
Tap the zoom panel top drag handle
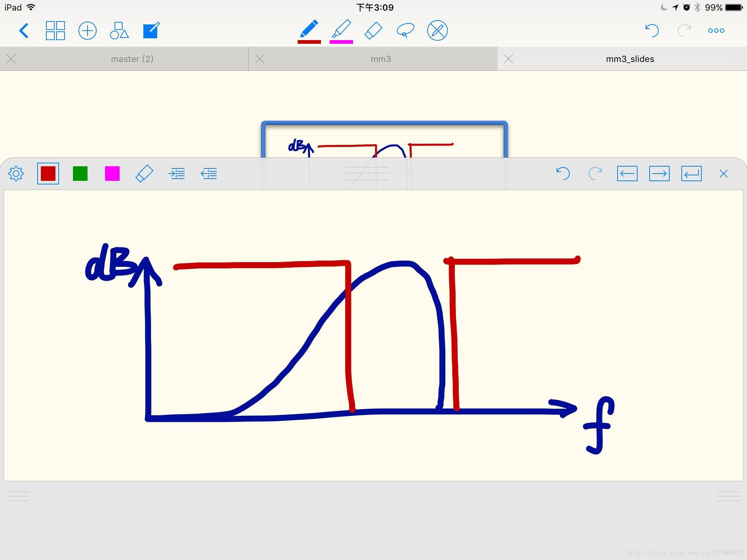(367, 174)
